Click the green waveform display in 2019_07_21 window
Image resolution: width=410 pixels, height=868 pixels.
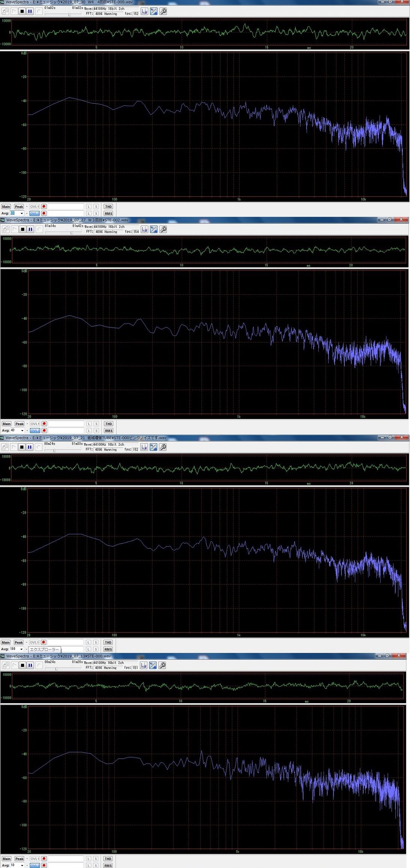pos(209,468)
